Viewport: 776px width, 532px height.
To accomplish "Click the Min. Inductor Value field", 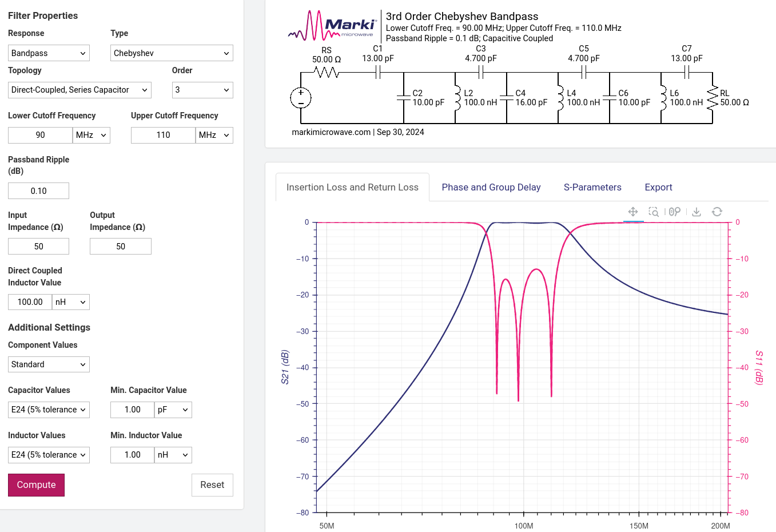I will [x=132, y=455].
